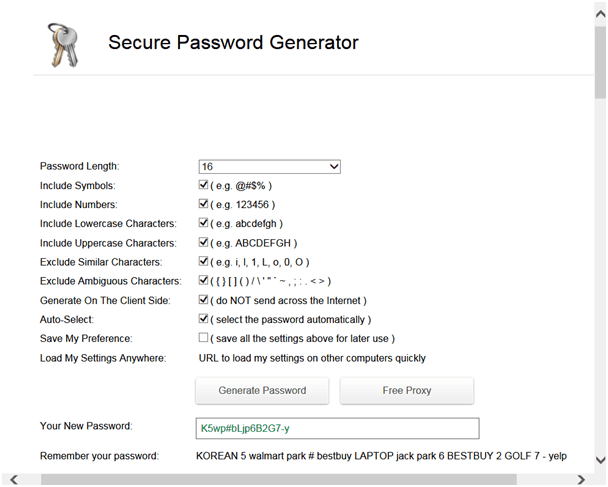This screenshot has height=487, width=608.
Task: Click the Free Proxy button
Action: click(407, 390)
